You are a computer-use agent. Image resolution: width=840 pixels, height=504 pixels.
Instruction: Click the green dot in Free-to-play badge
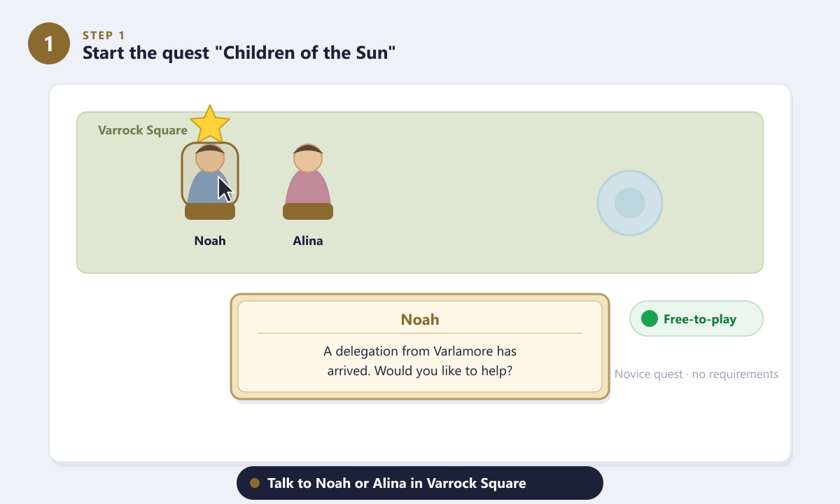pos(650,319)
